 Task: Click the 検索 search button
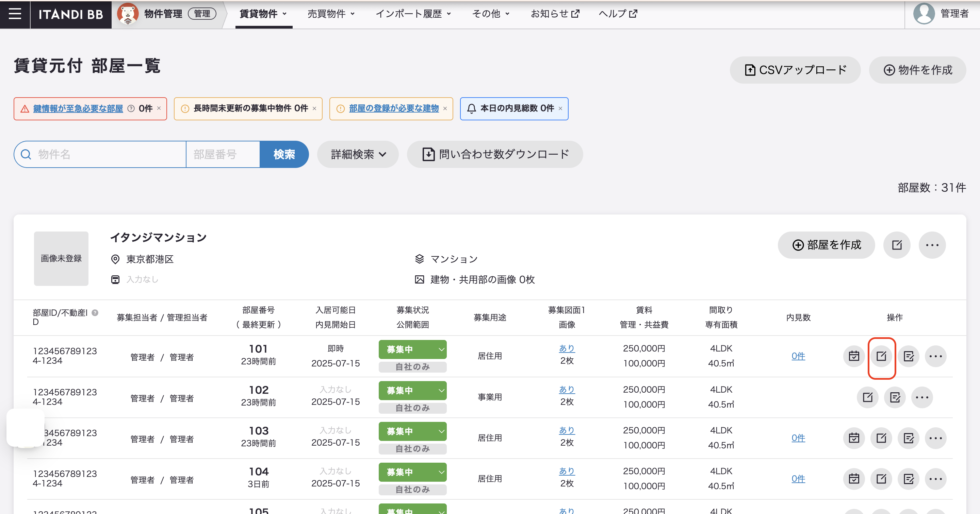[284, 154]
